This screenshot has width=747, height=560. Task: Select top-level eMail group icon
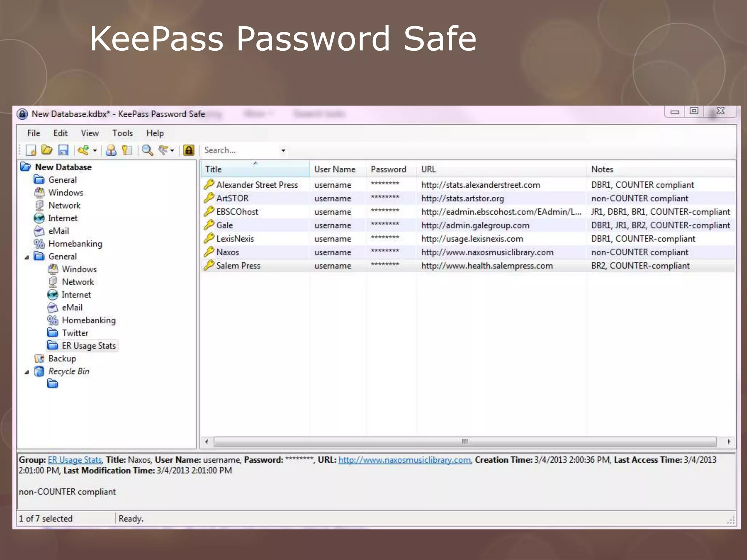[39, 231]
